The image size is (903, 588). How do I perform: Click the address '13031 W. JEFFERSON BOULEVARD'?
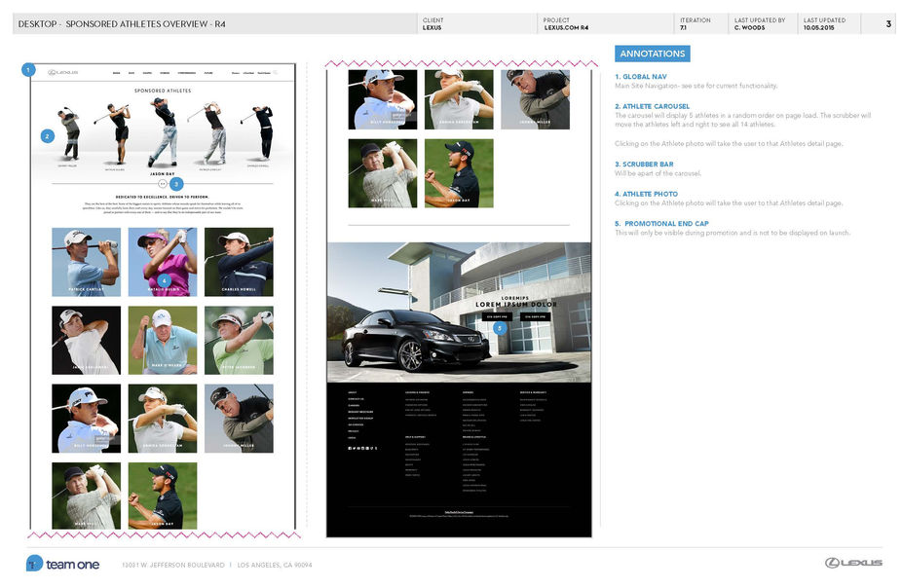pos(173,565)
